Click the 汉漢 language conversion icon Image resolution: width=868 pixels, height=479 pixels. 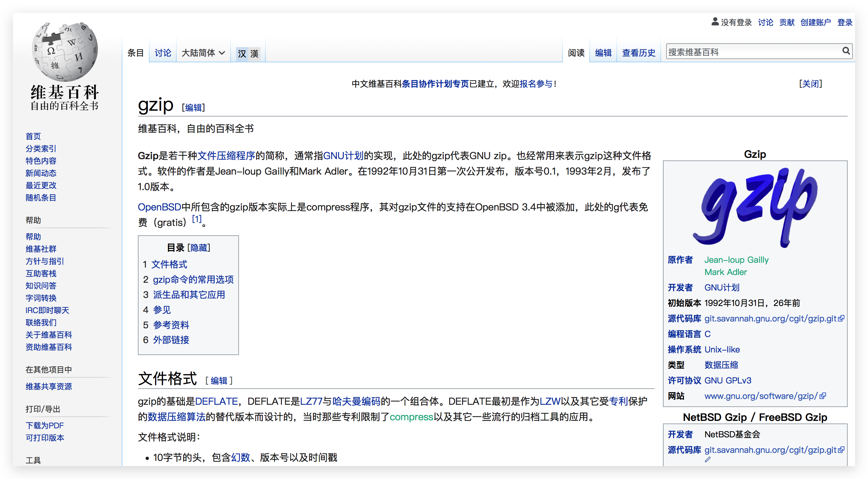coord(248,53)
